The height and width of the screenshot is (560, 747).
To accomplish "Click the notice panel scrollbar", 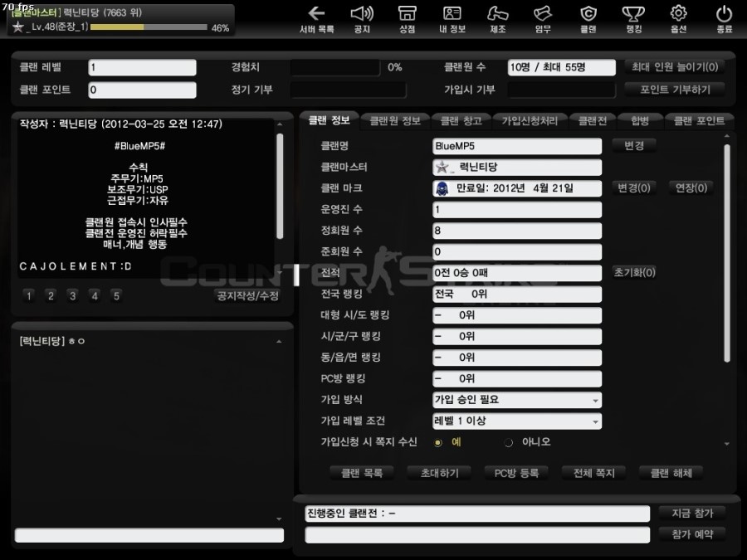I will [x=280, y=186].
